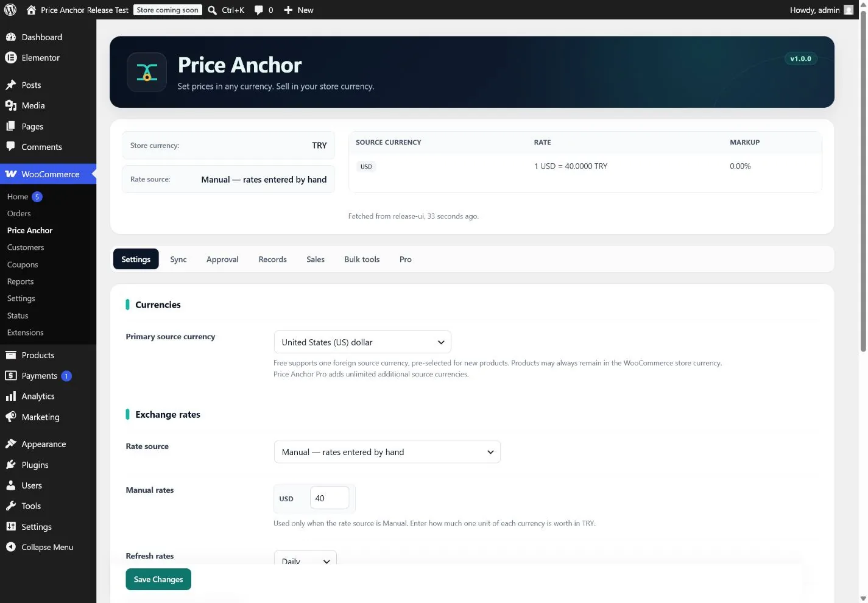
Task: Click the Elementor sidebar icon
Action: [10, 58]
